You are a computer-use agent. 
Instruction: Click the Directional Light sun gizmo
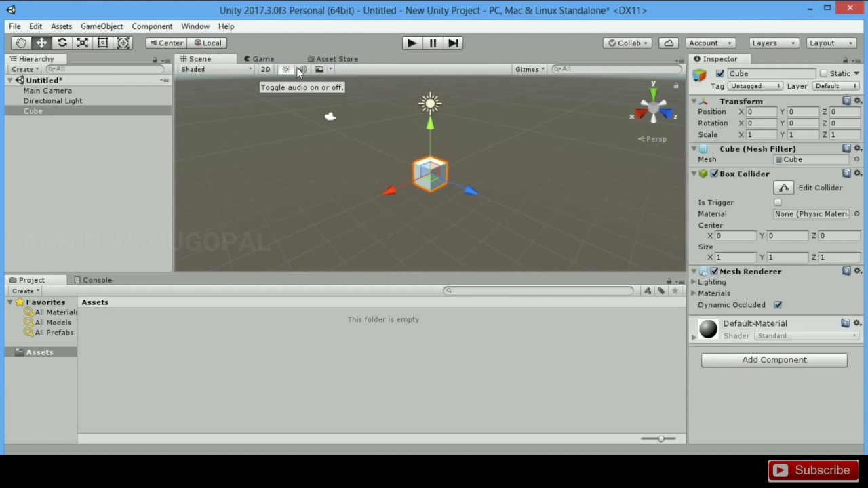coord(430,104)
